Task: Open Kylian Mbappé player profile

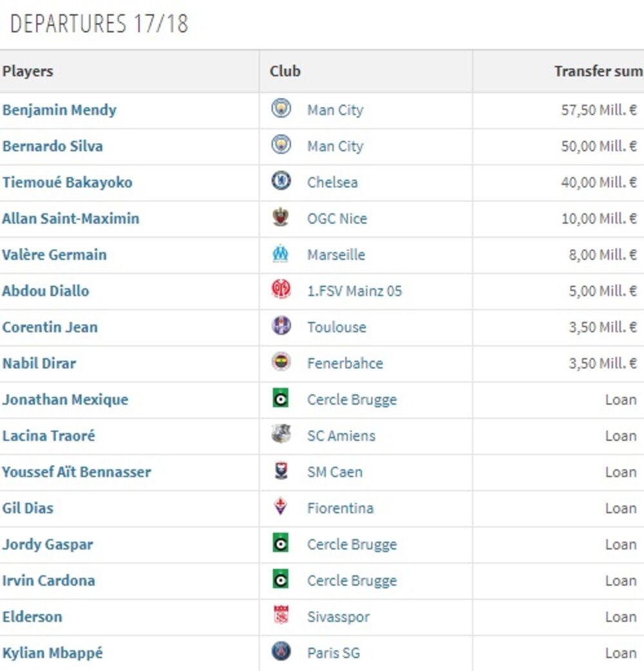Action: pyautogui.click(x=52, y=652)
